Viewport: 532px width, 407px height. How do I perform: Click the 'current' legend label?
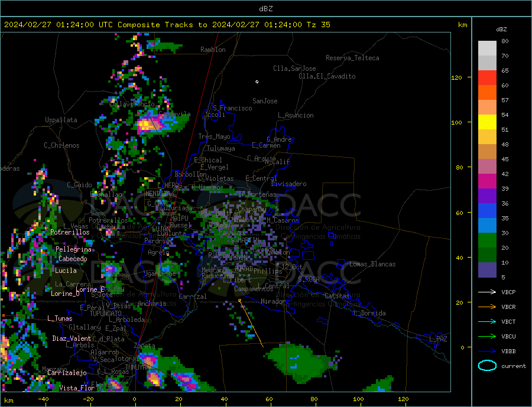514,366
